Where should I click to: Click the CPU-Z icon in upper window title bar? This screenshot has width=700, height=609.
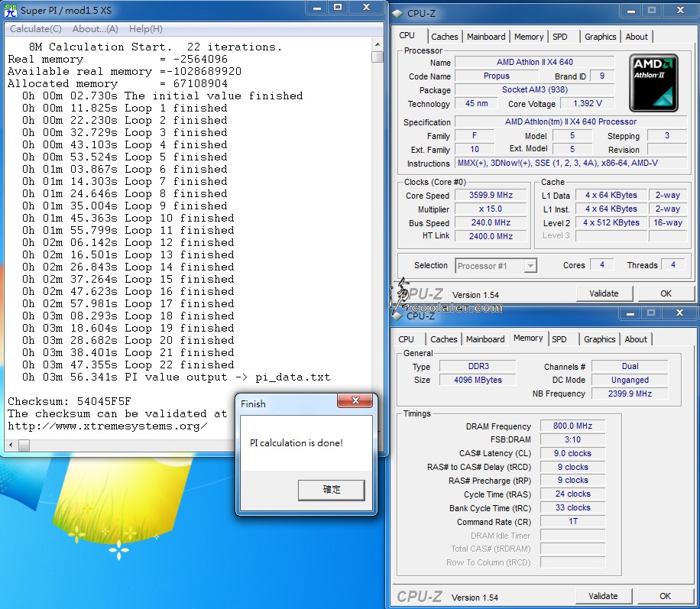(397, 14)
